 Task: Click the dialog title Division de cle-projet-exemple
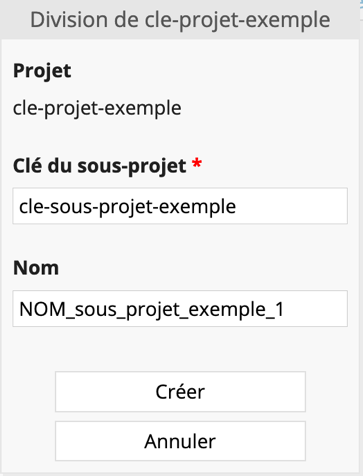click(x=180, y=20)
